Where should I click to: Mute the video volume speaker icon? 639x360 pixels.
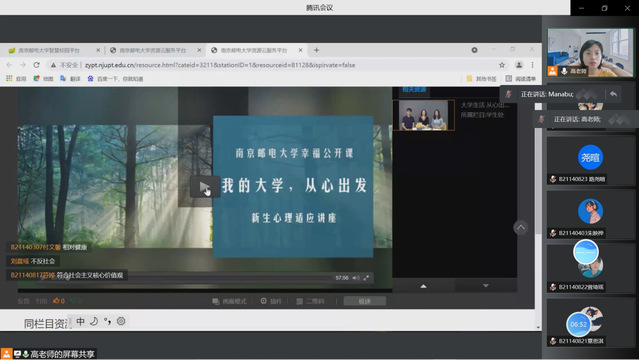(x=356, y=278)
